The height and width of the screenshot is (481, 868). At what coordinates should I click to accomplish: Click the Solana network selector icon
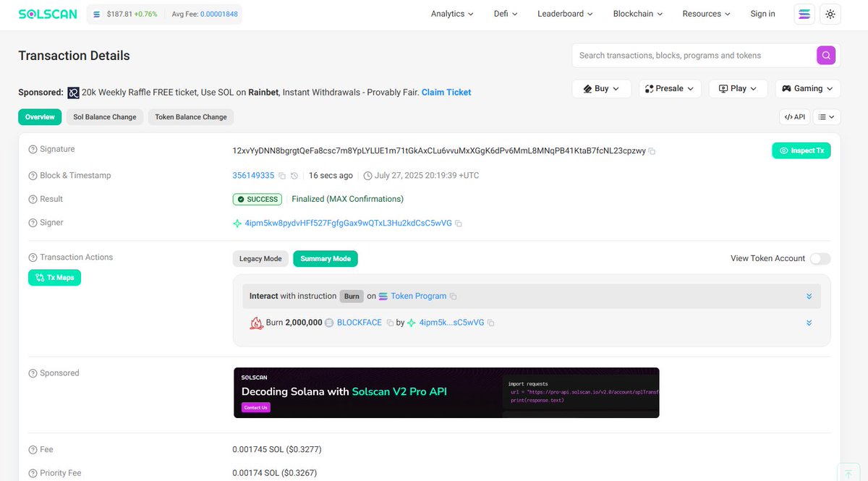pos(804,14)
